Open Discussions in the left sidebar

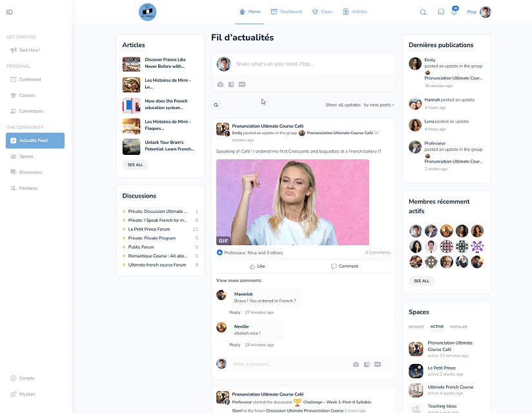26,172
